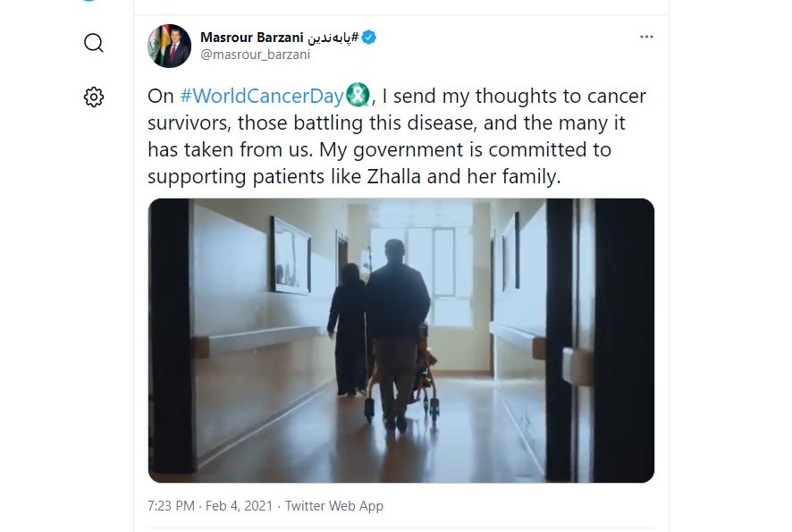
Task: Play the hospital hallway video
Action: tap(400, 340)
